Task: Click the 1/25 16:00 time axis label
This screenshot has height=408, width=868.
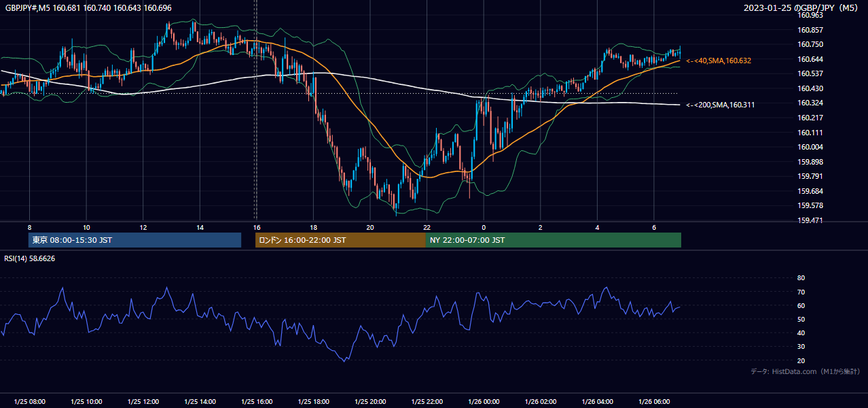Action: point(256,402)
